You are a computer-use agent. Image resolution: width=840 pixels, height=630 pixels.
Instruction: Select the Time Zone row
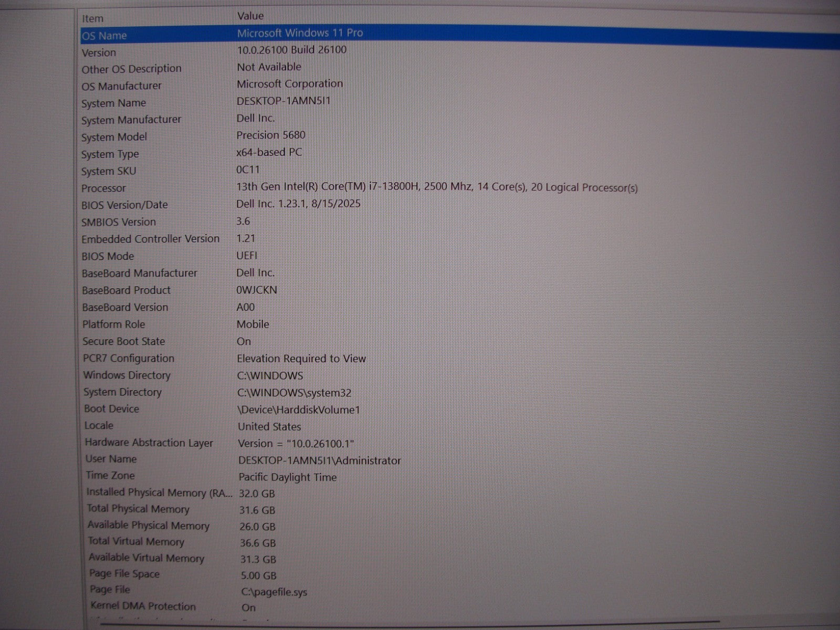pos(111,476)
